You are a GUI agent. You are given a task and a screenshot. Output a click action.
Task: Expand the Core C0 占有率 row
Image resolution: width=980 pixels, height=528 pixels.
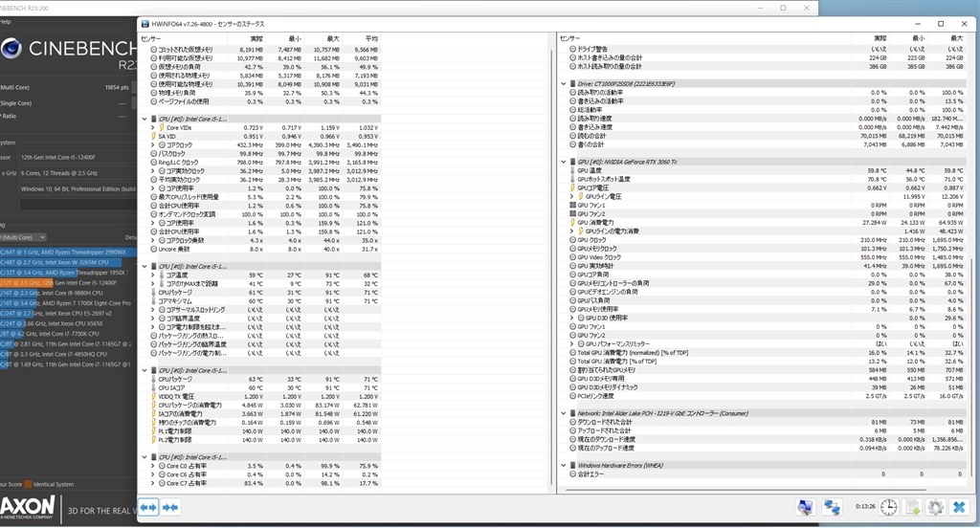[153, 466]
